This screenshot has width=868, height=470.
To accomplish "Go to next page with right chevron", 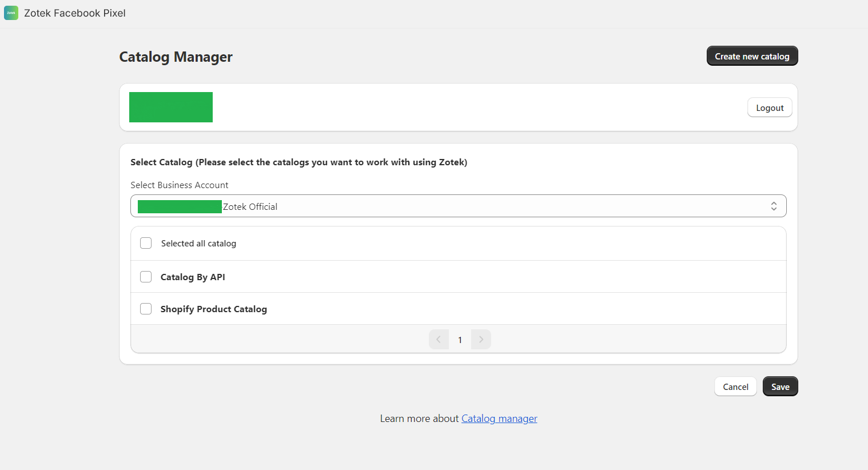I will click(481, 340).
